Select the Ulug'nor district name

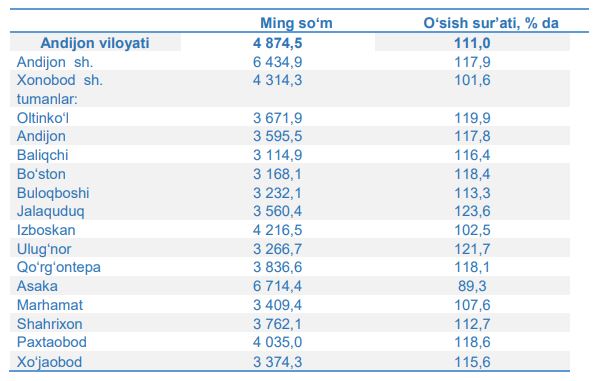click(x=44, y=249)
